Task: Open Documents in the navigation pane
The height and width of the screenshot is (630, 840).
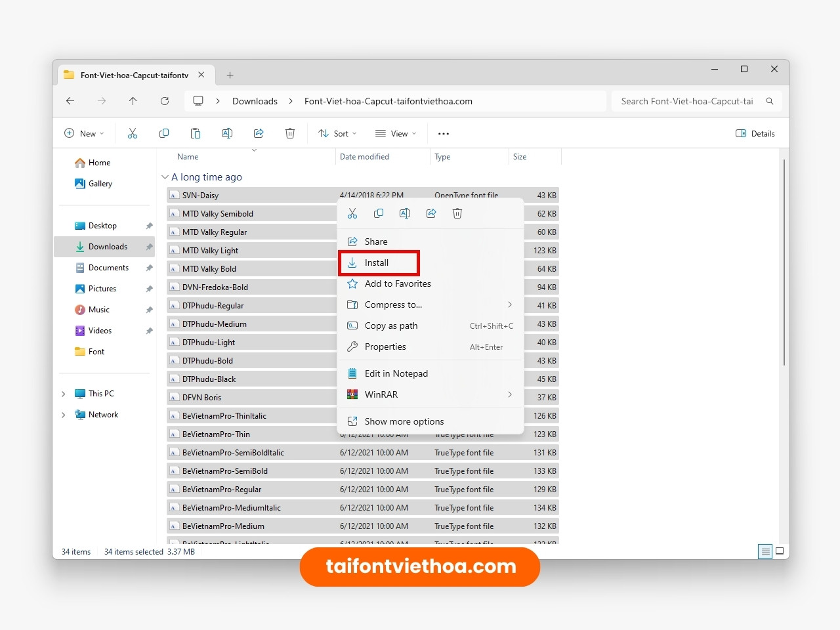Action: (108, 268)
